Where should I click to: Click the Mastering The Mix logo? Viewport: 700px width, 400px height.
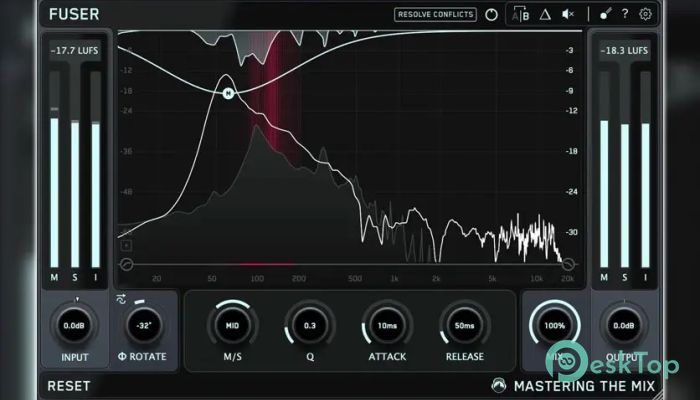tap(499, 385)
